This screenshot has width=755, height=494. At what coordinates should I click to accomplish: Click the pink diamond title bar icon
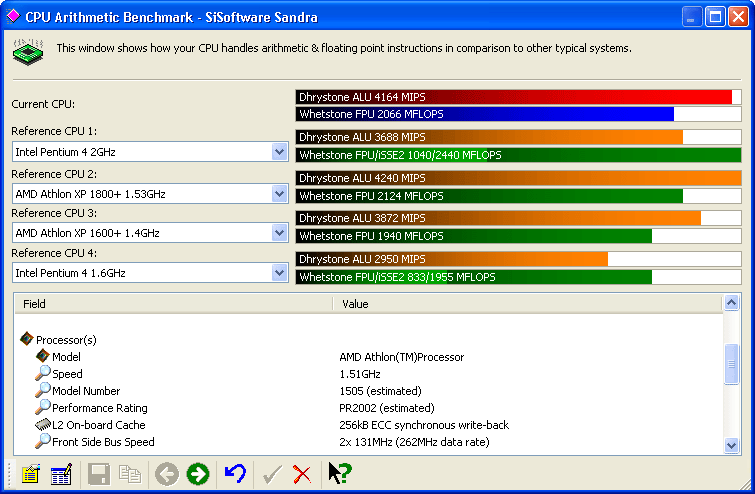(13, 16)
